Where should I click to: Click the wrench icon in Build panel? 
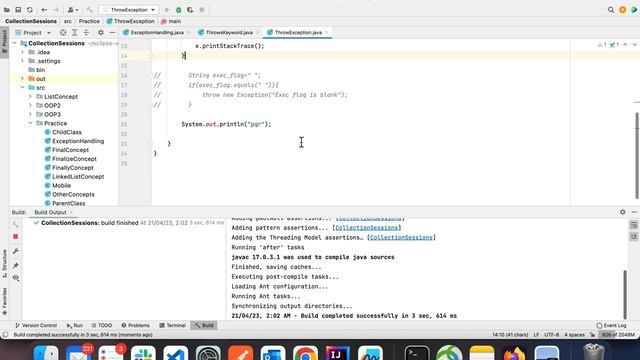[16, 251]
